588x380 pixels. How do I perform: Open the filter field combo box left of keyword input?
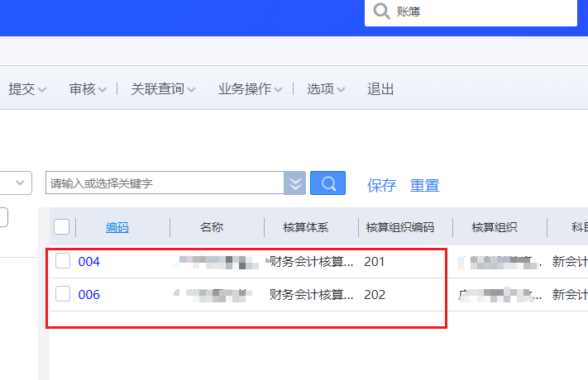coord(16,183)
